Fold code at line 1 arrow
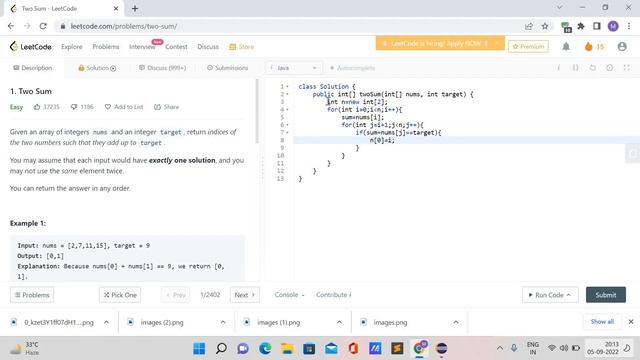Screen dimensions: 640x360 point(287,87)
